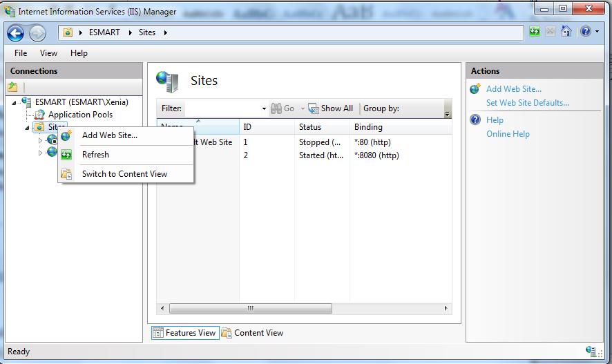This screenshot has height=364, width=612.
Task: Open the File menu
Action: (21, 53)
